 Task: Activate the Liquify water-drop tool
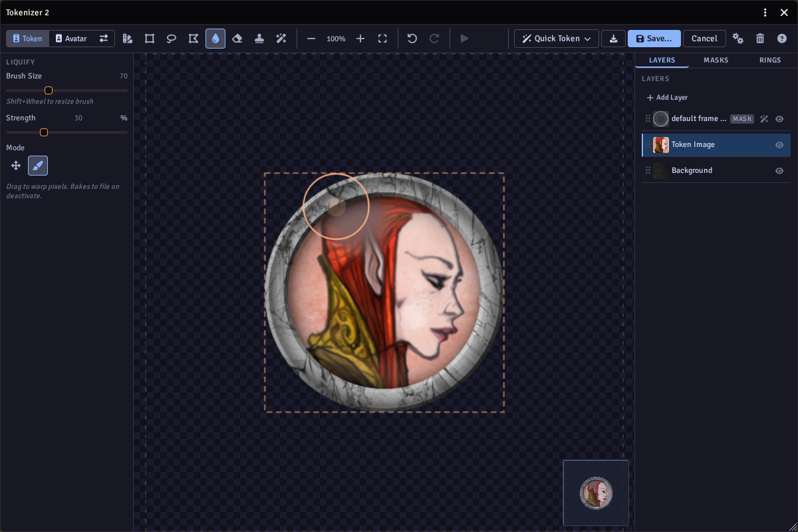(x=215, y=39)
